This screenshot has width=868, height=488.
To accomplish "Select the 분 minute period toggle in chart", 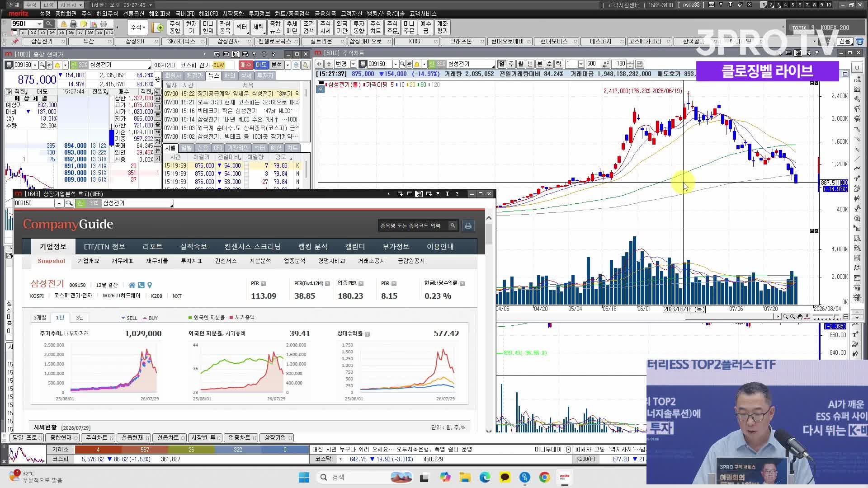I will pyautogui.click(x=540, y=64).
